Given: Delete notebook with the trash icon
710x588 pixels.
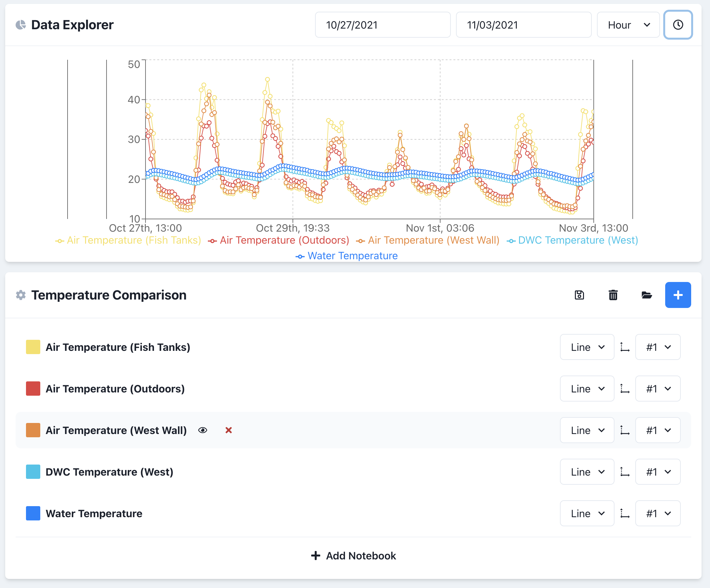Looking at the screenshot, I should 613,295.
